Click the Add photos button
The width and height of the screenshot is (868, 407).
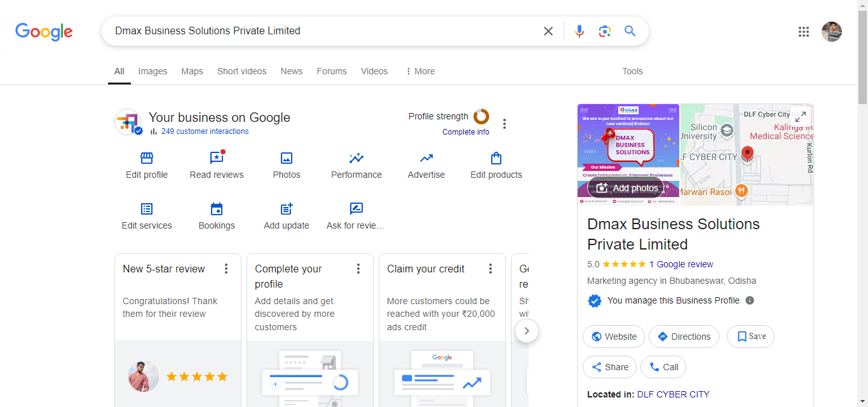(626, 188)
